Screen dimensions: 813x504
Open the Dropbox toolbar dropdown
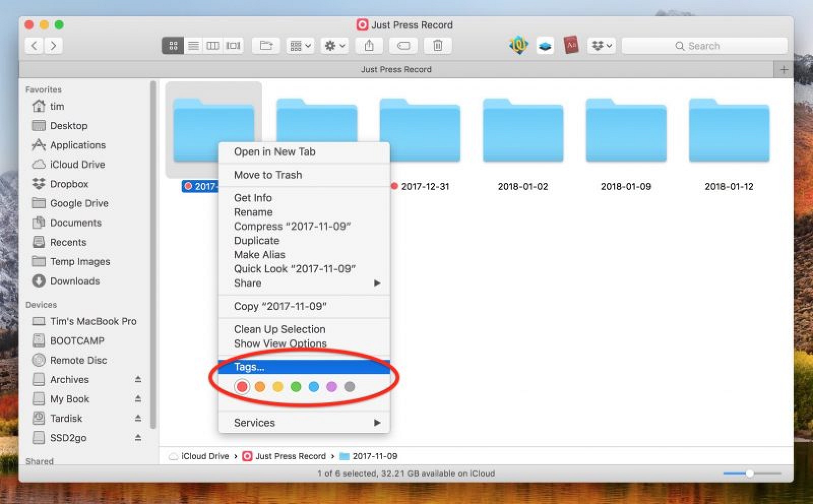pyautogui.click(x=602, y=46)
